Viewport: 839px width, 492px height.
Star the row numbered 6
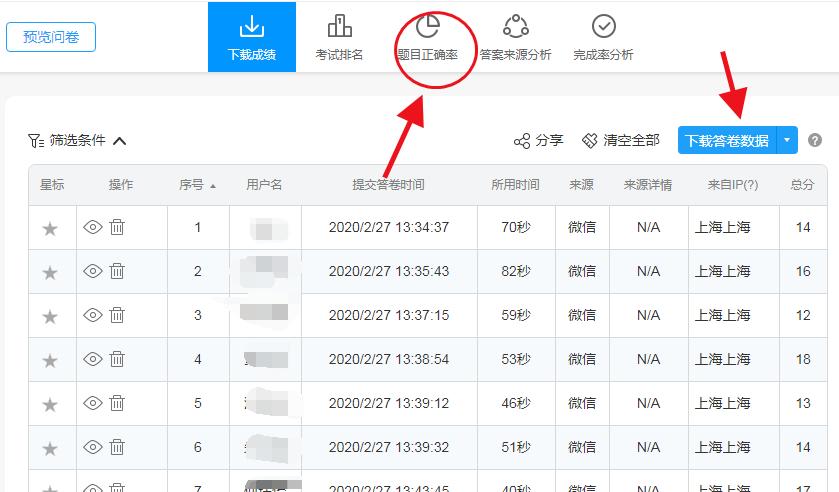pyautogui.click(x=50, y=448)
